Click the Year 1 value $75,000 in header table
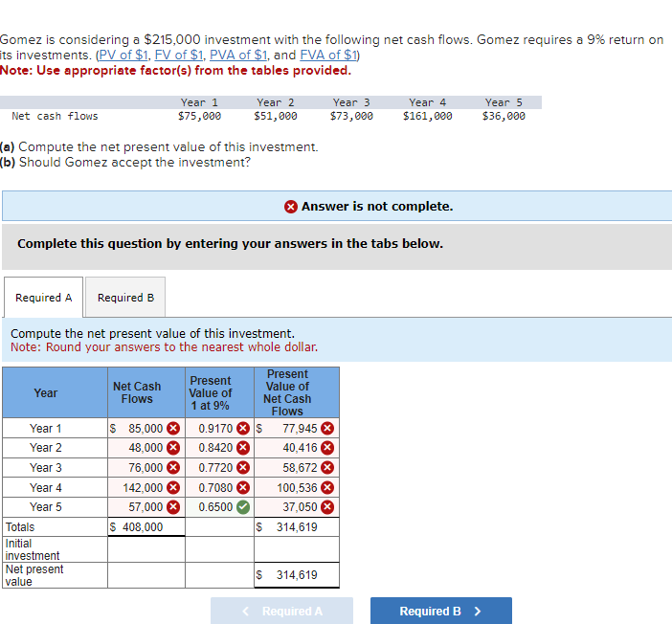672x624 pixels. click(x=199, y=116)
